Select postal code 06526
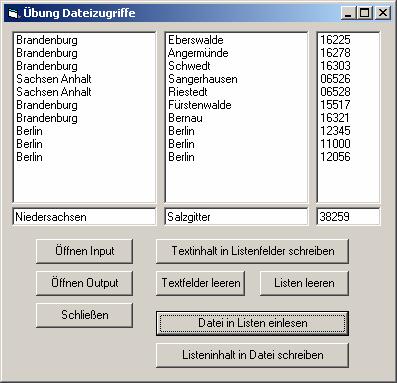The width and height of the screenshot is (397, 383). pos(348,79)
